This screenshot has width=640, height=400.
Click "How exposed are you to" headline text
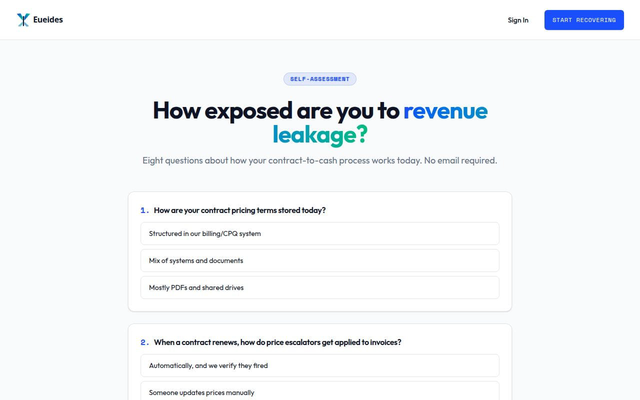pyautogui.click(x=276, y=111)
